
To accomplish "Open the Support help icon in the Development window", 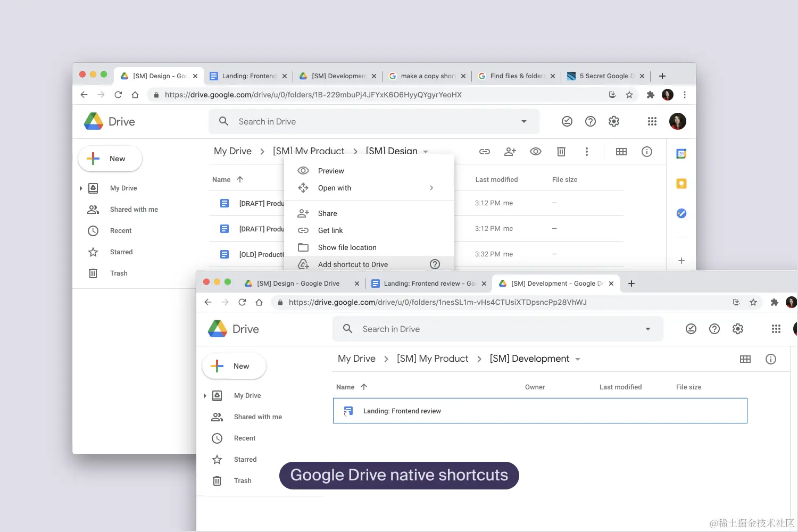I will coord(714,329).
